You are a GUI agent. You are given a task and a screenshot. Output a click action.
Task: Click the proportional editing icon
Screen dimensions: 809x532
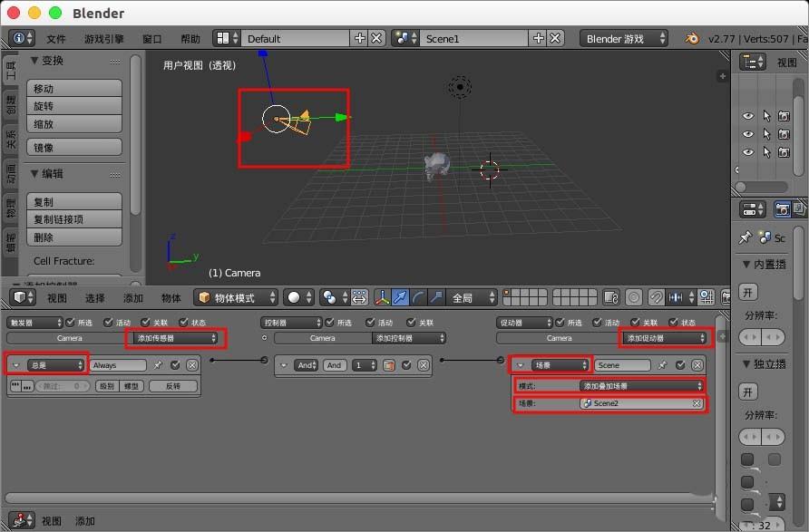point(634,297)
